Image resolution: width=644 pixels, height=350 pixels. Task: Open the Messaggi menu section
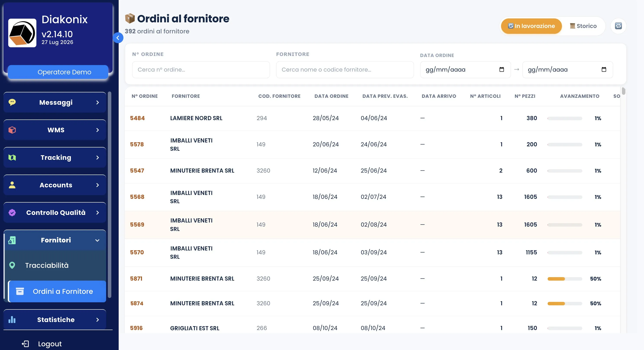pos(55,102)
